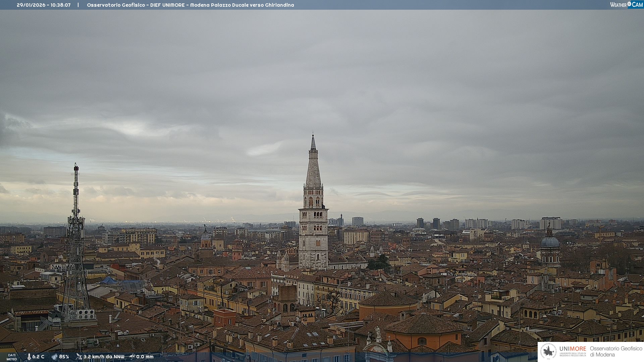The height and width of the screenshot is (362, 644).
Task: Click the Osservatorio Geofisico camera title
Action: 190,5
